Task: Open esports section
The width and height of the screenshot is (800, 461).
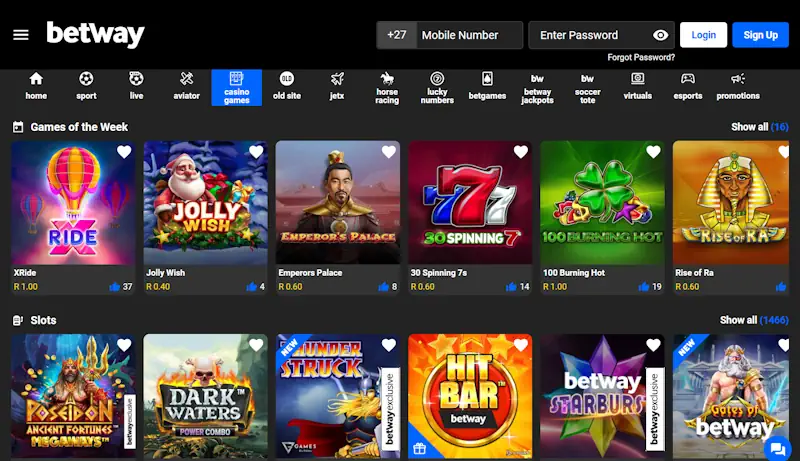Action: tap(688, 87)
